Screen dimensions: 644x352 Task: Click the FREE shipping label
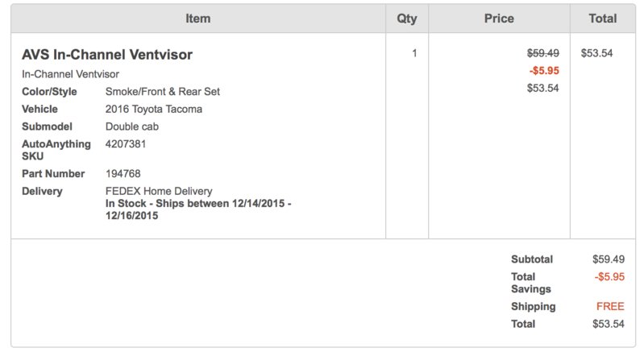(610, 306)
